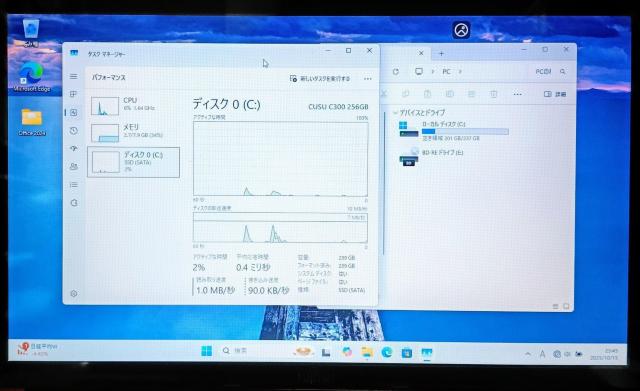Open Microsoft Store from taskbar
Image resolution: width=640 pixels, height=391 pixels.
coord(407,352)
